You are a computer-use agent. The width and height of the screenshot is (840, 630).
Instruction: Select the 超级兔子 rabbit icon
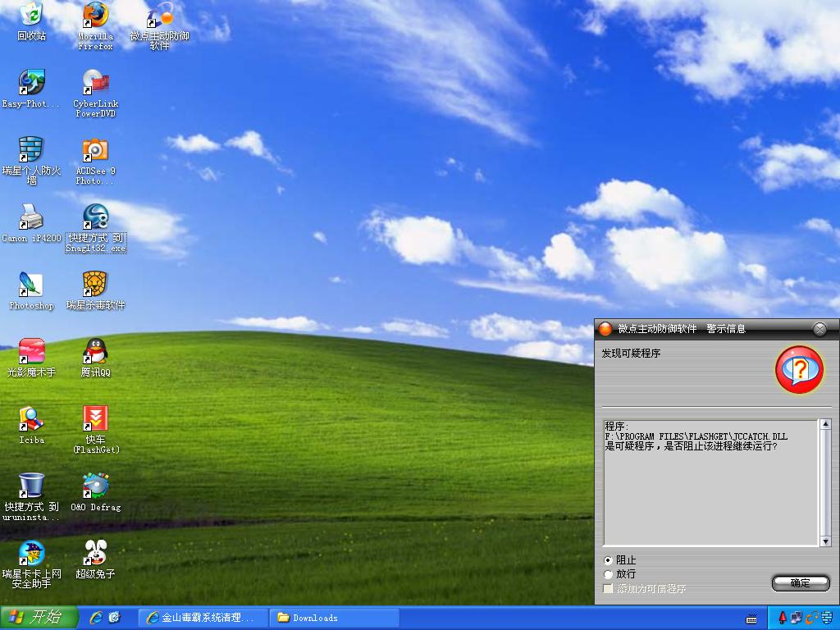coord(95,554)
